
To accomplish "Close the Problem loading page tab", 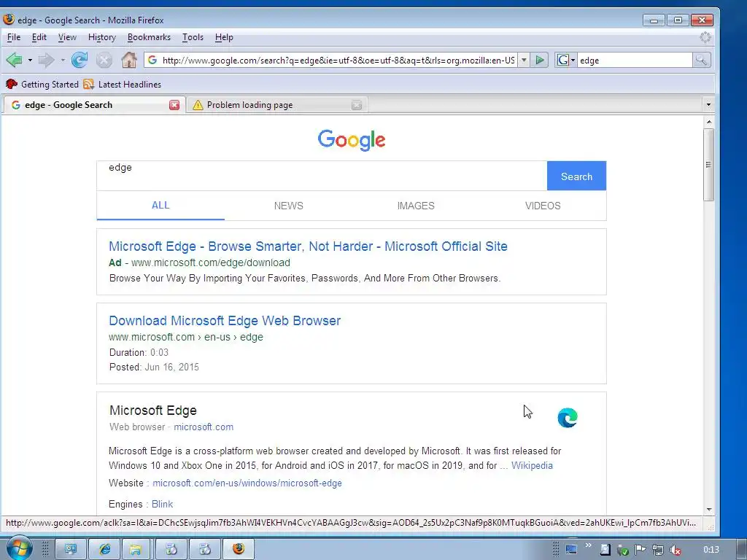I will coord(356,105).
